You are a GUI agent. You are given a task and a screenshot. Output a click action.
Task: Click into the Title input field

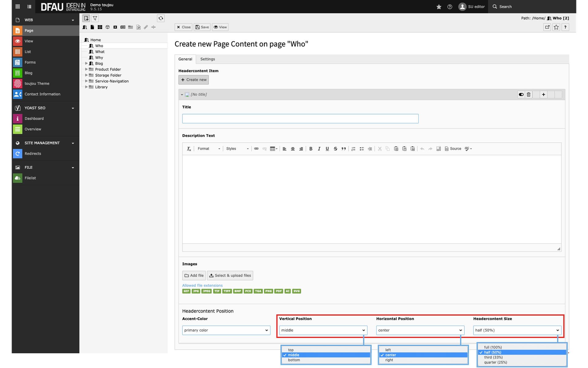[x=300, y=119]
